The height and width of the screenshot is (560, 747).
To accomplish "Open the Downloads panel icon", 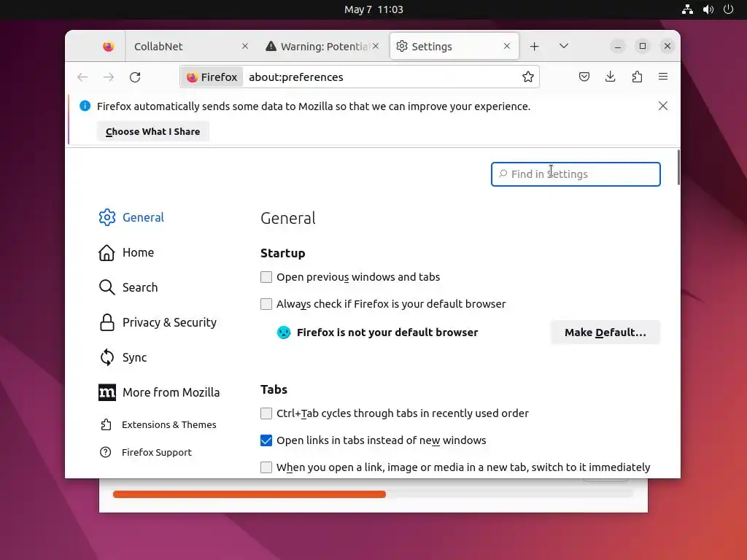I will 611,77.
